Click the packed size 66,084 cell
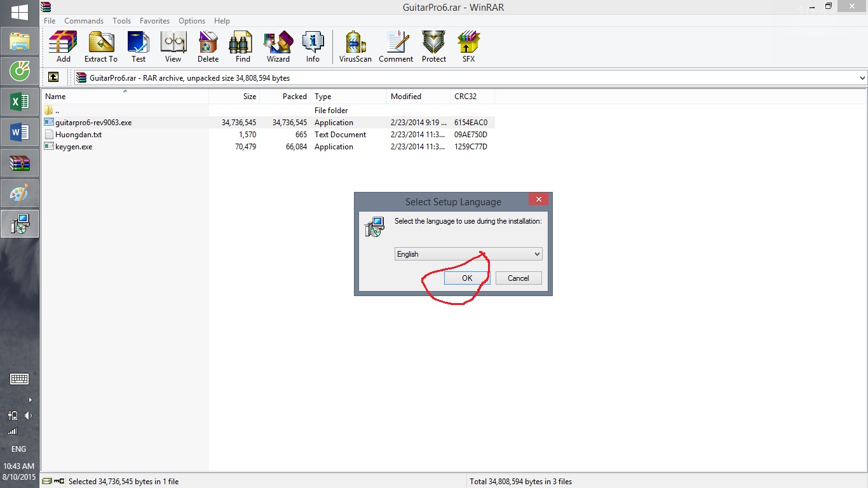 click(295, 147)
